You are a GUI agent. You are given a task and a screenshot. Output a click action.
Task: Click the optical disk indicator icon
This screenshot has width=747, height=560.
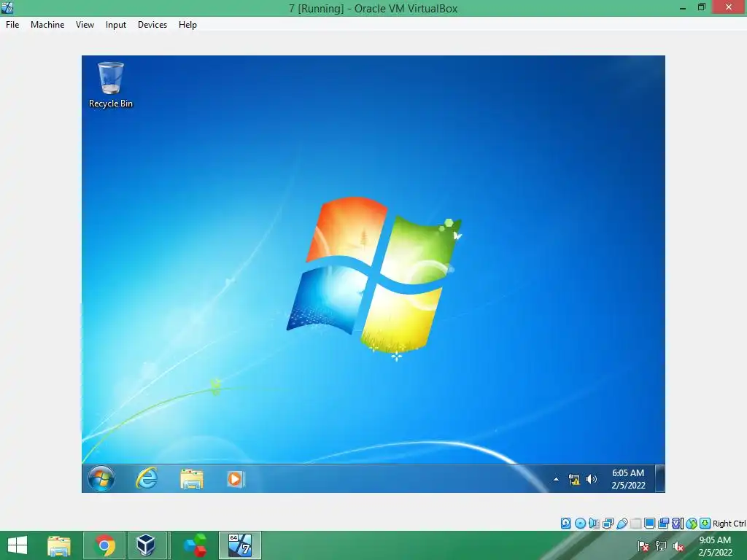[580, 524]
